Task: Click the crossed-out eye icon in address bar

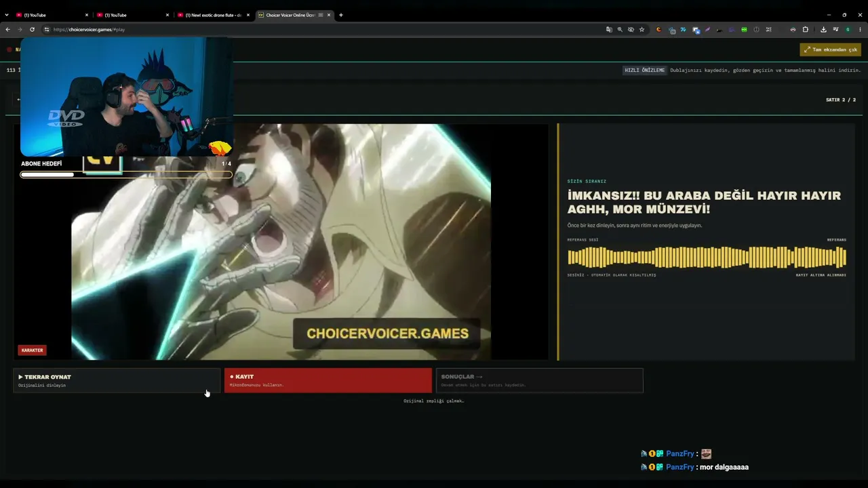Action: click(631, 29)
